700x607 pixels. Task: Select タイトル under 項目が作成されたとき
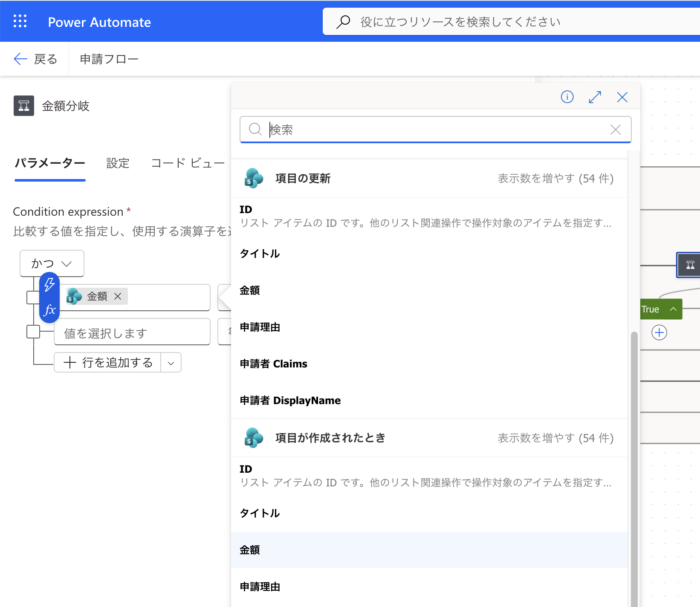429,513
